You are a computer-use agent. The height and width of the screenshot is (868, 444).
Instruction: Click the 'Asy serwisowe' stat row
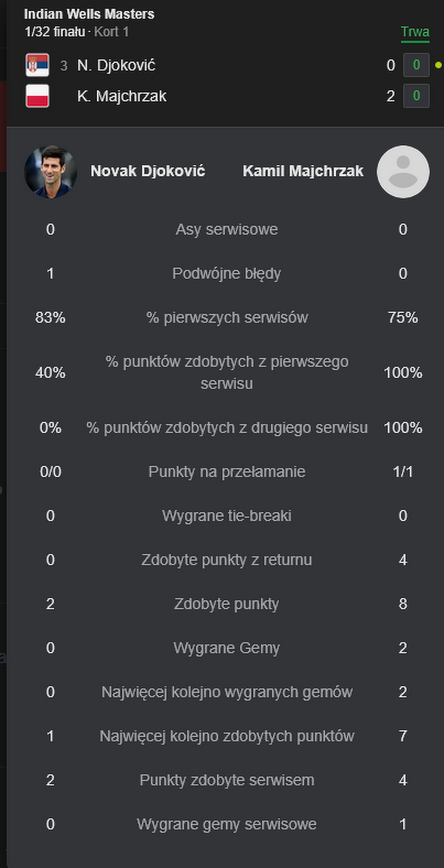point(226,229)
